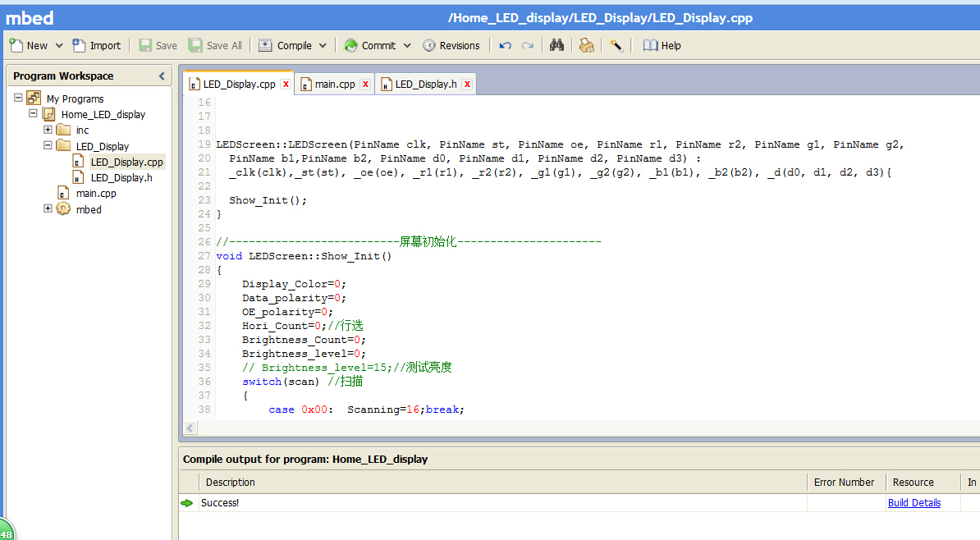Image resolution: width=980 pixels, height=540 pixels.
Task: Expand the mbed library node
Action: 48,208
